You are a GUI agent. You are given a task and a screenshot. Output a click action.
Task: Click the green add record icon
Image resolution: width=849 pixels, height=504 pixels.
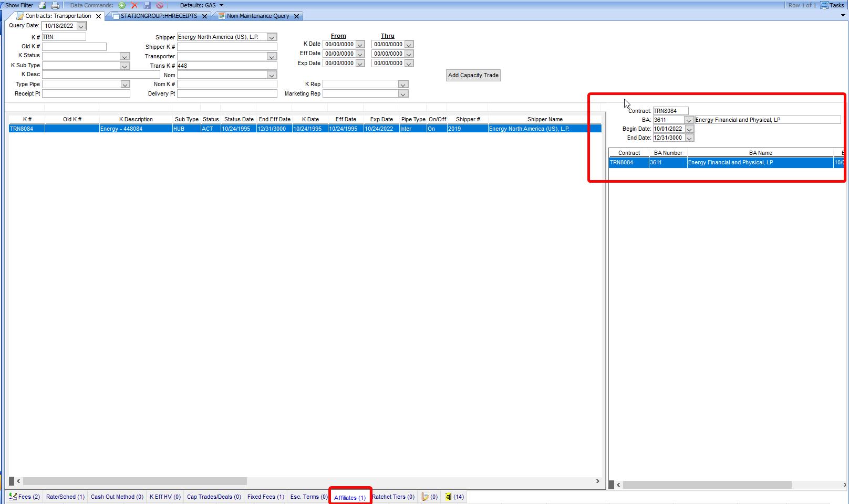click(x=122, y=5)
